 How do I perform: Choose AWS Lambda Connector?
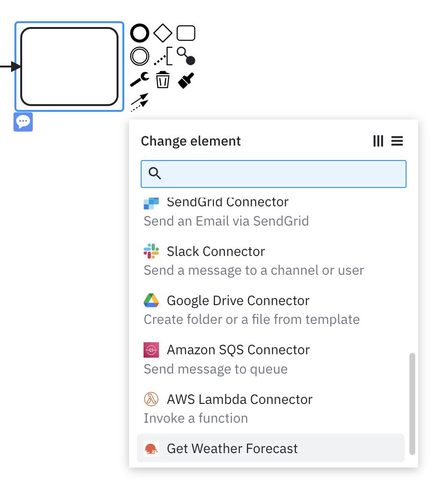click(271, 409)
